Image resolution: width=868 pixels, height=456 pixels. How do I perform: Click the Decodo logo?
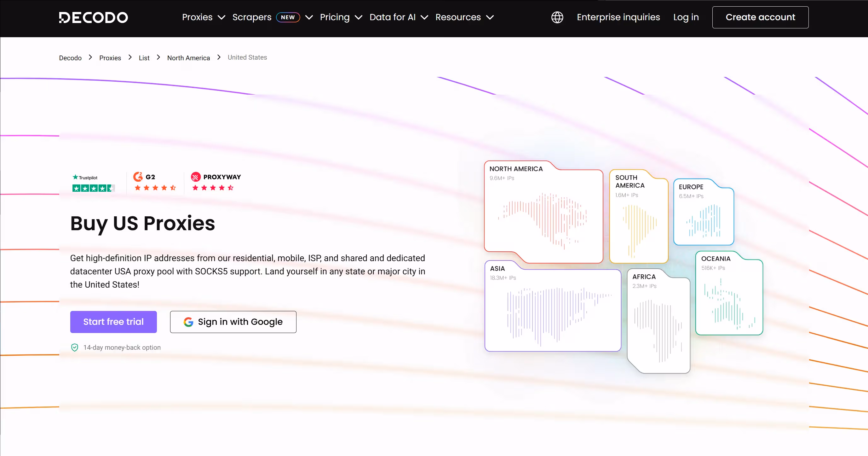(93, 17)
